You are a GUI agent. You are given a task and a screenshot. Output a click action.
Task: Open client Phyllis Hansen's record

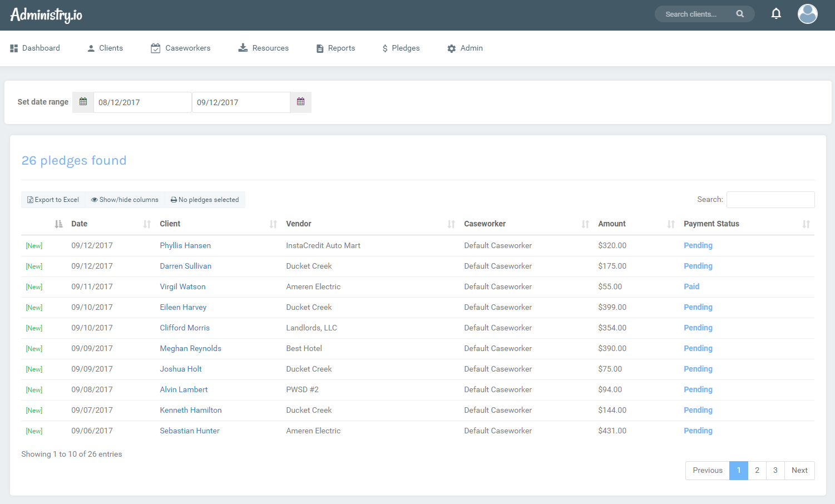click(x=185, y=245)
